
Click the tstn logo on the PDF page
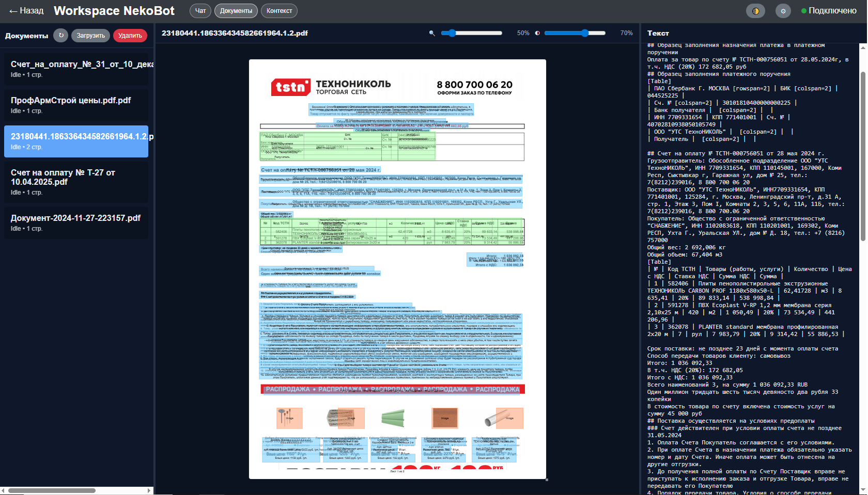[290, 87]
